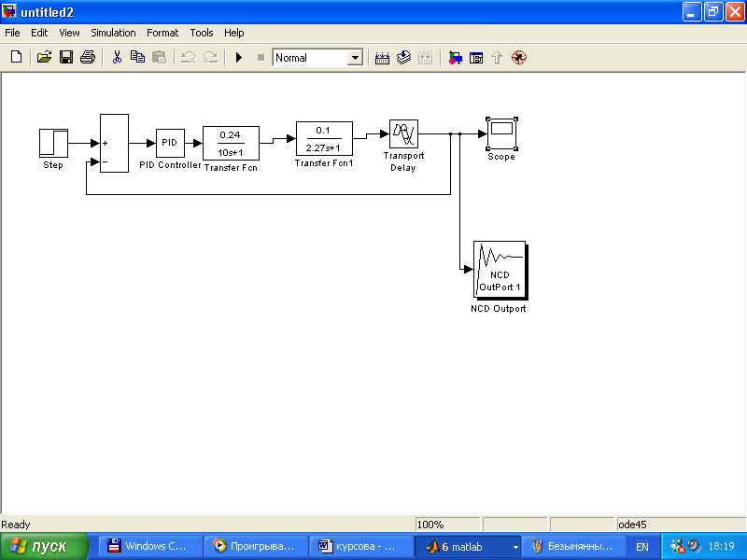Click the 'Step' block label
Image resolution: width=747 pixels, height=560 pixels.
[53, 165]
